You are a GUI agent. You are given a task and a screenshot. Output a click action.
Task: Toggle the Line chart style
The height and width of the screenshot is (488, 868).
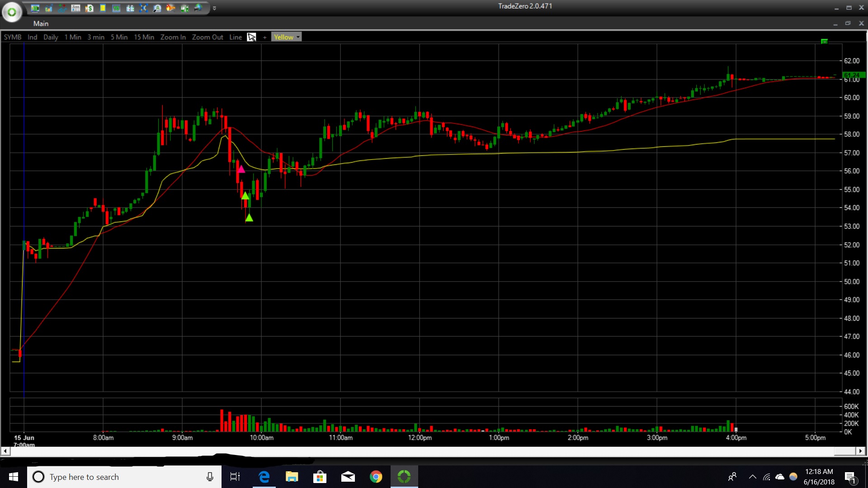pos(235,37)
